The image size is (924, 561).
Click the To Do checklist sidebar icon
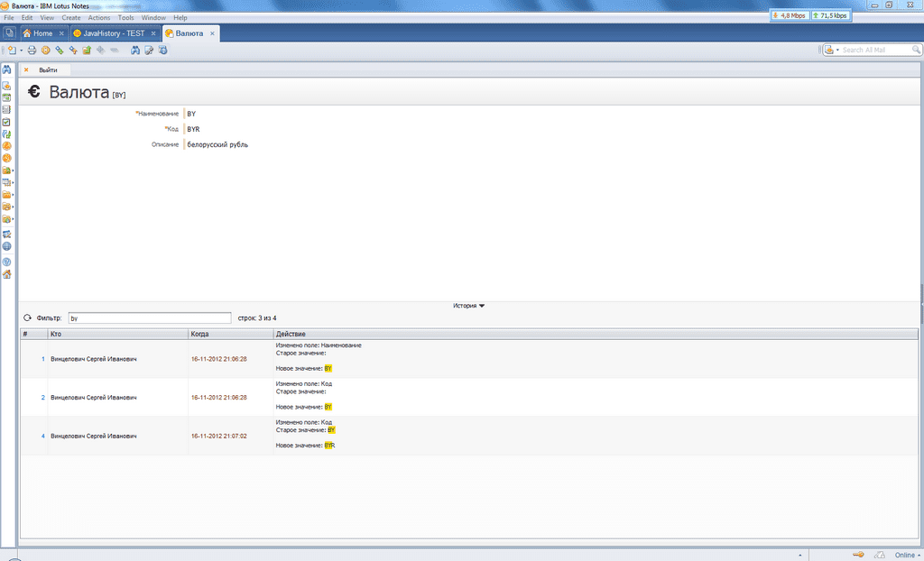pos(7,122)
